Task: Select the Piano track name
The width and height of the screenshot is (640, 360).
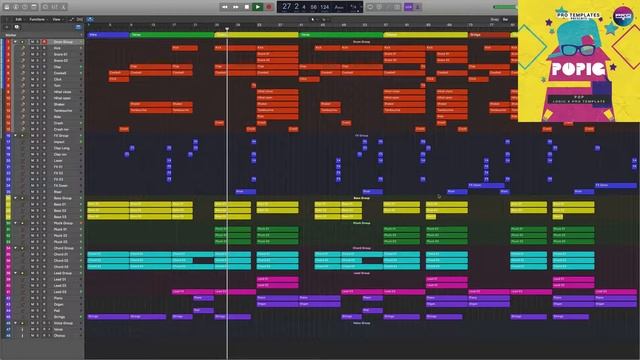Action: click(58, 298)
